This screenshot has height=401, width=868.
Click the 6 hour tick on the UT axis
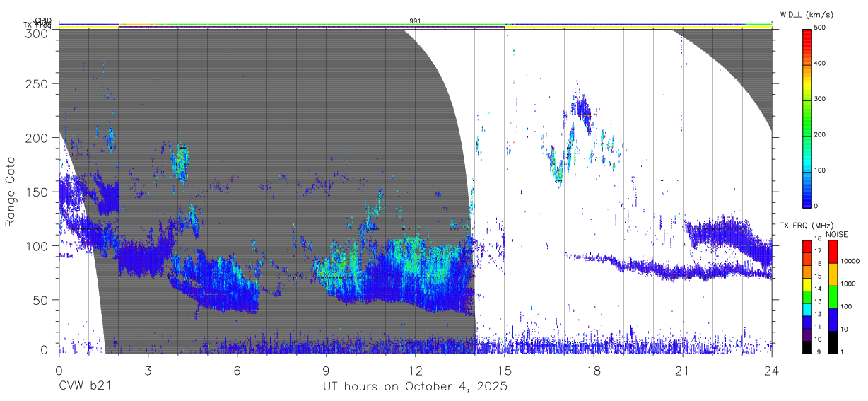click(x=237, y=370)
